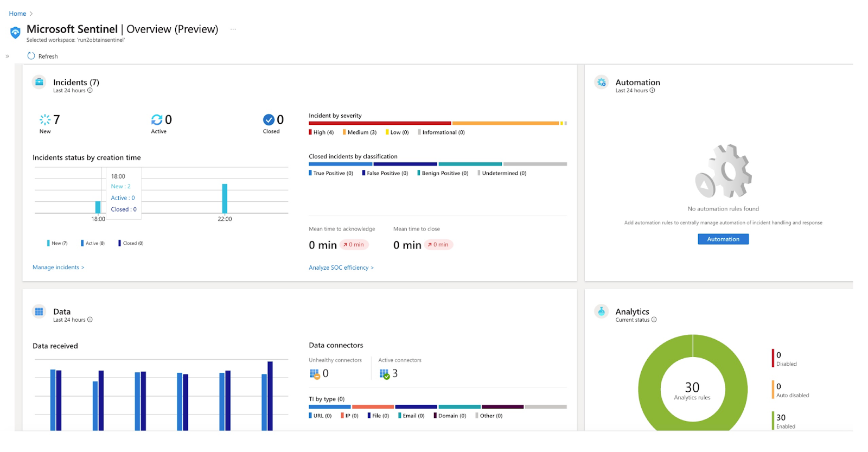Click the Unhealthy connectors warning icon
Image resolution: width=868 pixels, height=452 pixels.
(315, 374)
